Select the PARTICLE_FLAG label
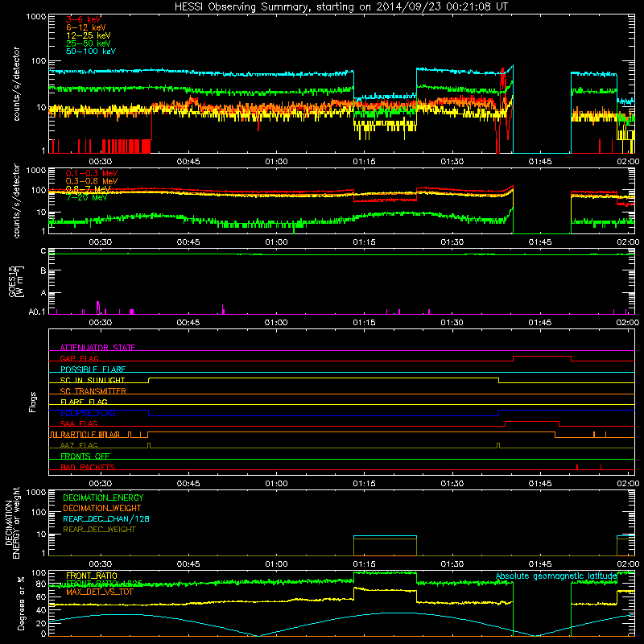This screenshot has width=644, height=644. (x=90, y=435)
